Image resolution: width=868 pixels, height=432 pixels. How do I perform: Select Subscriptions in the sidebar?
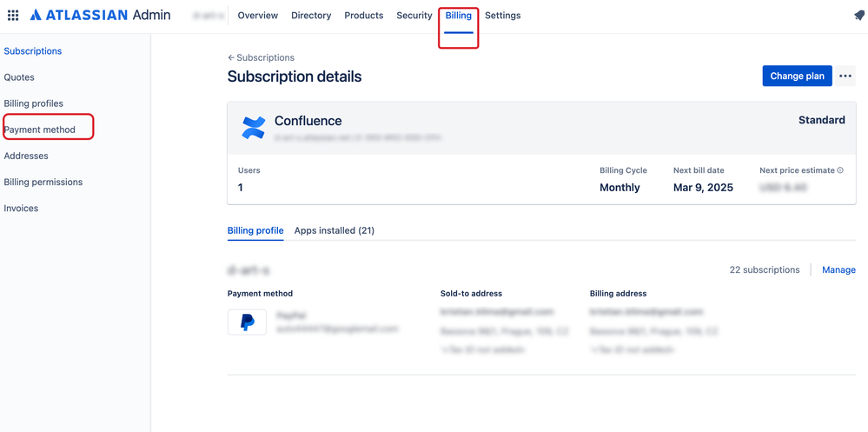[x=33, y=51]
